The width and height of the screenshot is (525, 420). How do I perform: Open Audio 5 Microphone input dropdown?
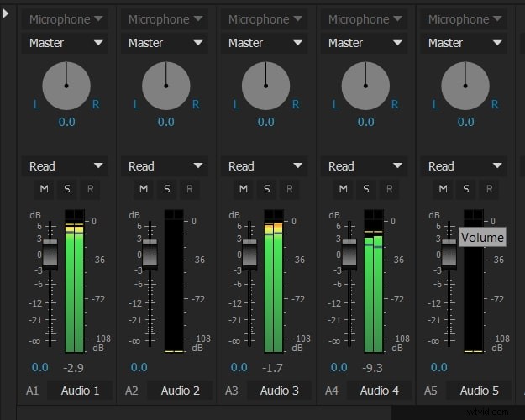[464, 19]
